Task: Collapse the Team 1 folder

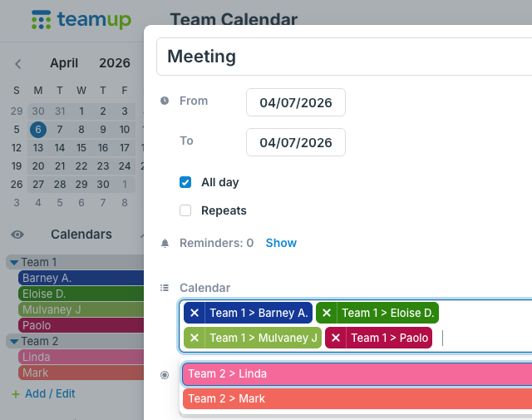Action: tap(14, 263)
